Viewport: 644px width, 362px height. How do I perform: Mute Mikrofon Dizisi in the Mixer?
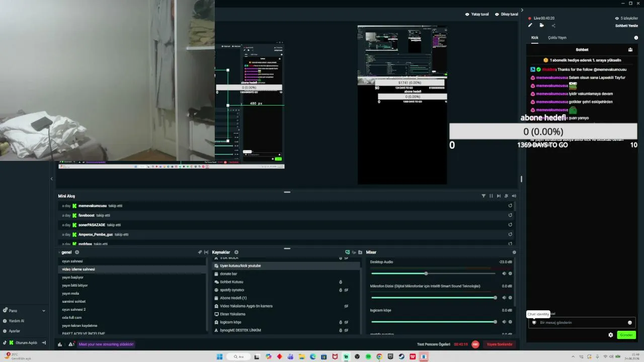point(504,298)
